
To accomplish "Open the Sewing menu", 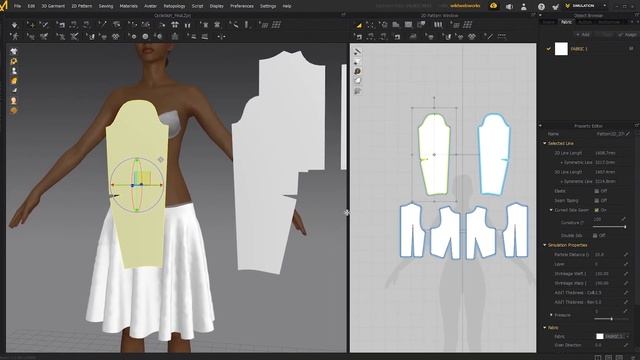I will tap(106, 6).
